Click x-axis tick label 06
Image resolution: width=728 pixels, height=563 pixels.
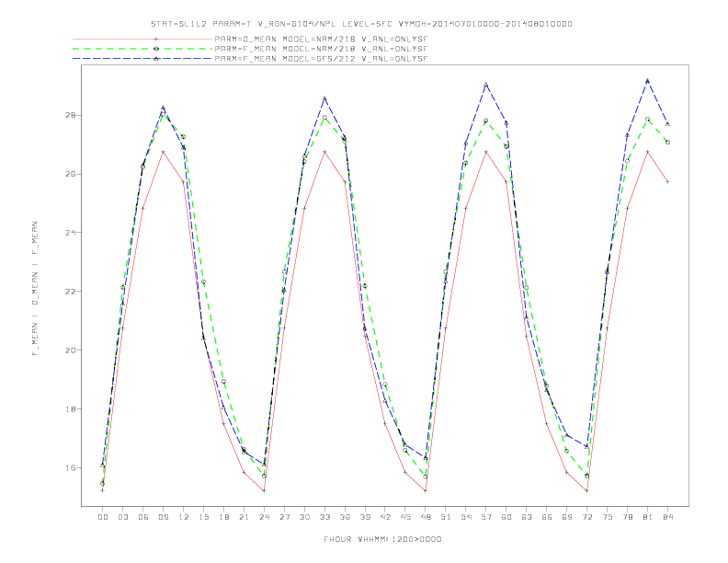click(143, 517)
